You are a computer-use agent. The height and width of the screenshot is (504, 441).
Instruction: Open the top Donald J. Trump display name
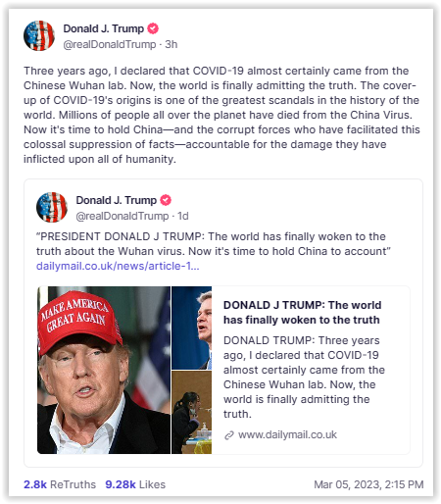point(103,28)
